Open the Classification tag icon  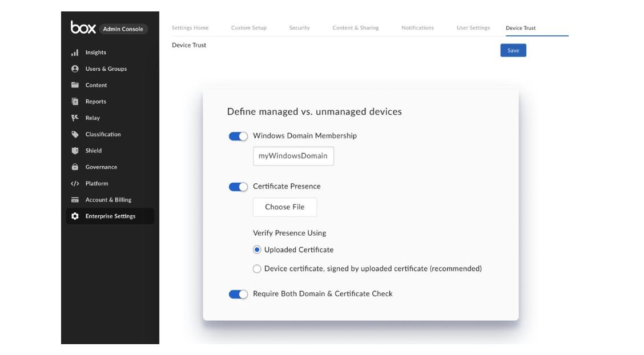(75, 134)
